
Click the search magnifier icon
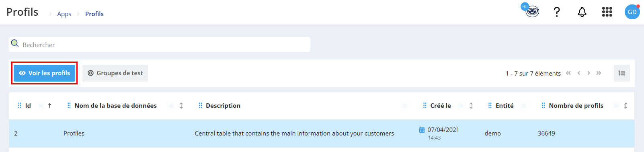point(15,43)
